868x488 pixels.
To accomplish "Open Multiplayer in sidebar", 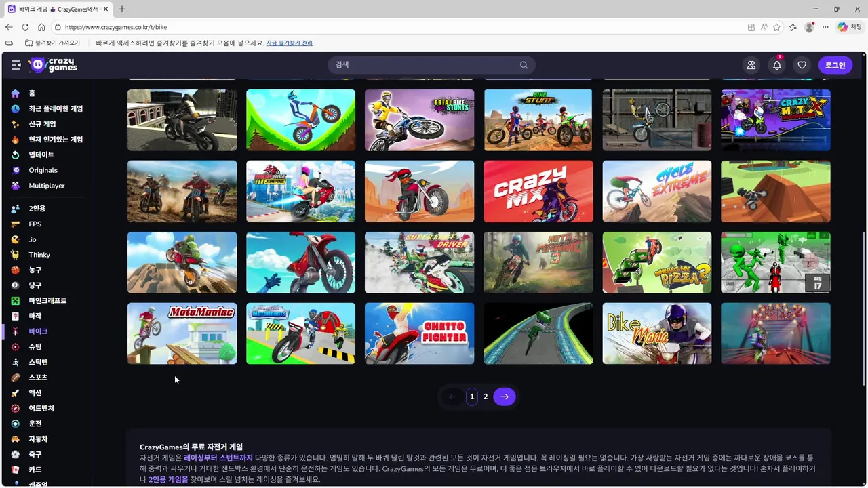I will [46, 186].
